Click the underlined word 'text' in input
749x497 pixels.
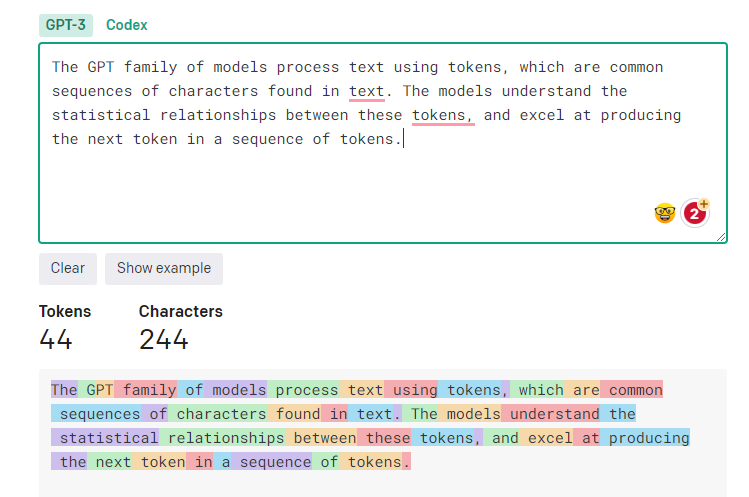point(366,91)
